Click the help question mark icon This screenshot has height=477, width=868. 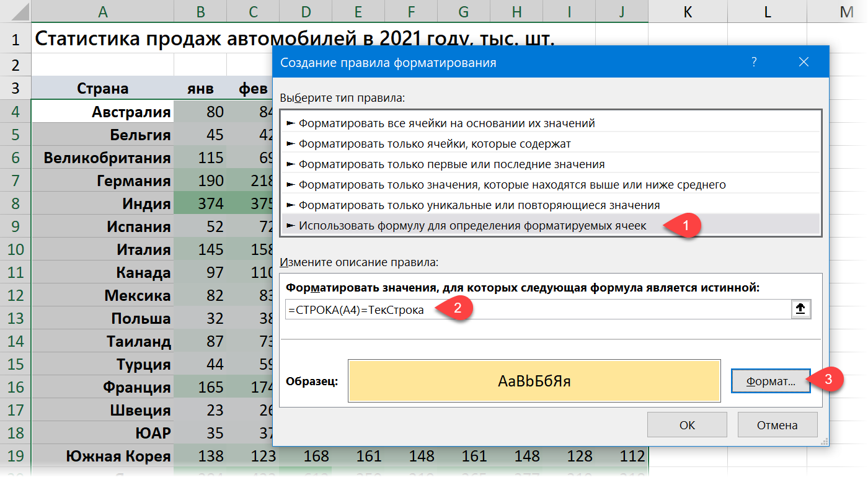tap(754, 62)
